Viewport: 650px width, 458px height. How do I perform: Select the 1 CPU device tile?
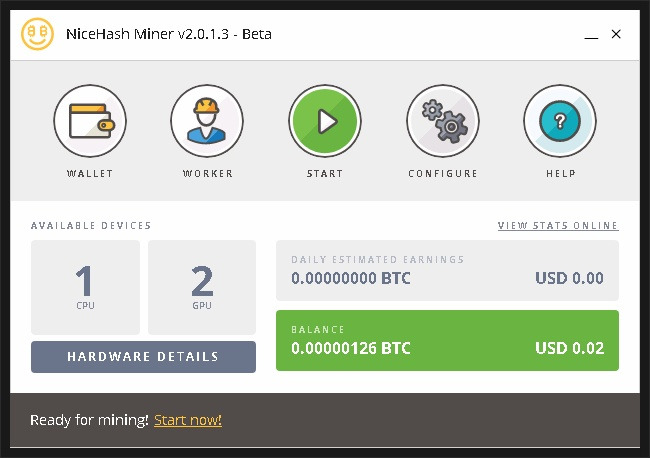pyautogui.click(x=85, y=287)
